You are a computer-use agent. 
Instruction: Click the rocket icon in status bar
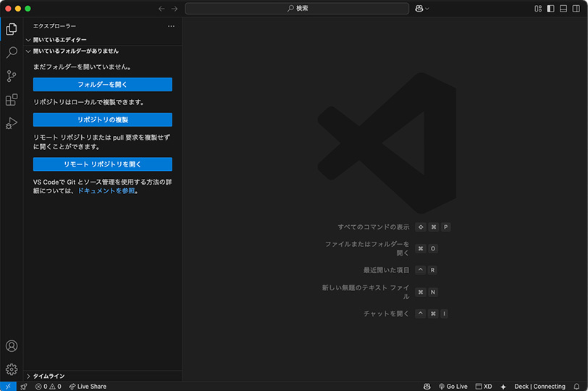point(24,387)
